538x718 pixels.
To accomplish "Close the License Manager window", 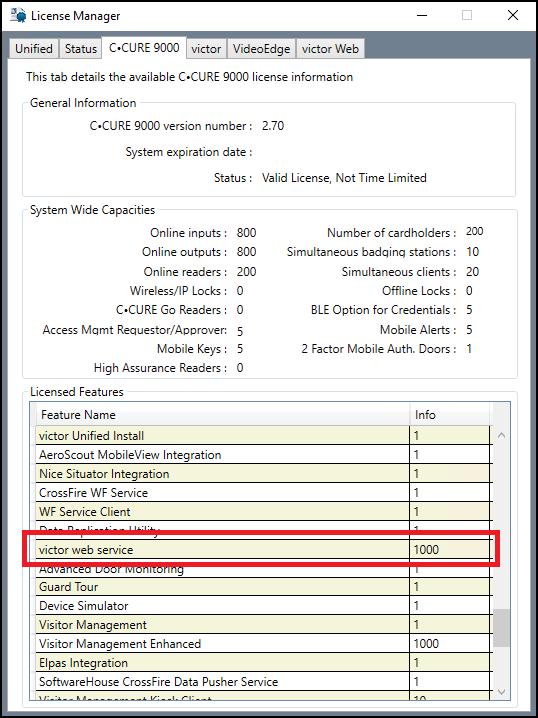I will pos(513,15).
